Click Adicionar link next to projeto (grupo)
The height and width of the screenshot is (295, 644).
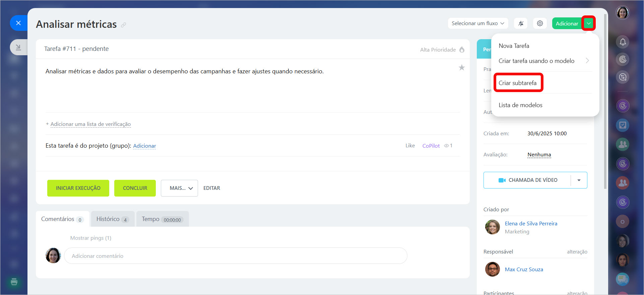click(x=144, y=146)
